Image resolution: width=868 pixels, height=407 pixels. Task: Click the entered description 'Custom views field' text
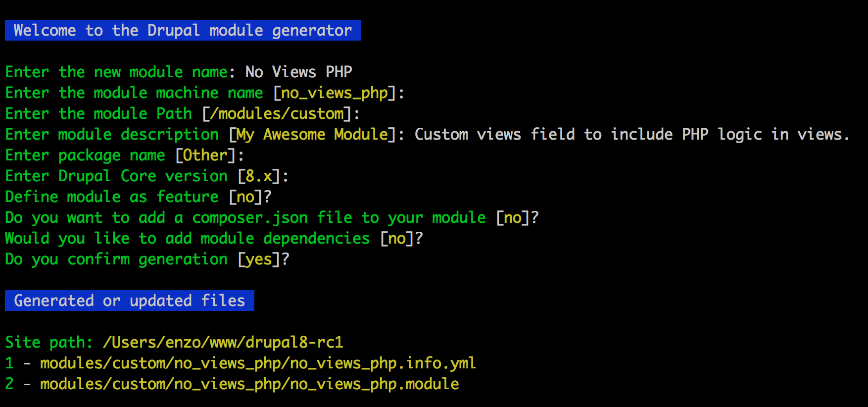495,135
